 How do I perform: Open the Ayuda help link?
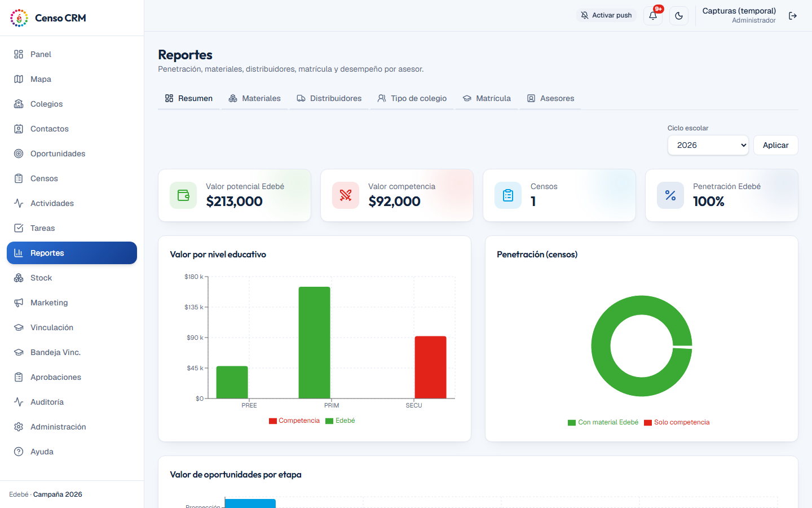[x=72, y=452]
